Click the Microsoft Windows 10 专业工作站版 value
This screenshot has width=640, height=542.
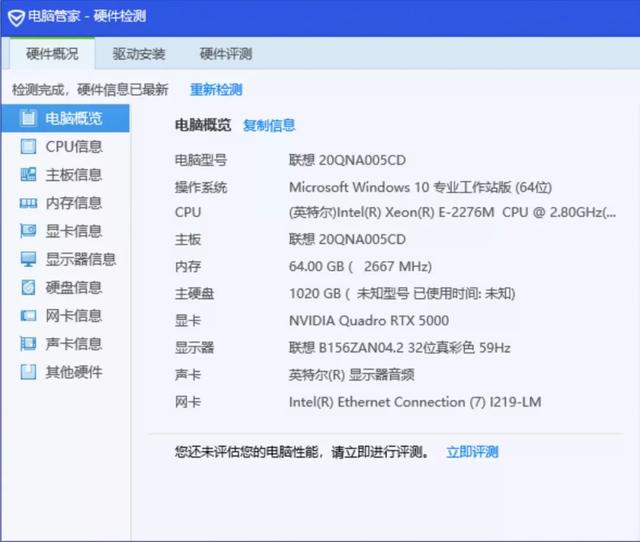[x=420, y=187]
